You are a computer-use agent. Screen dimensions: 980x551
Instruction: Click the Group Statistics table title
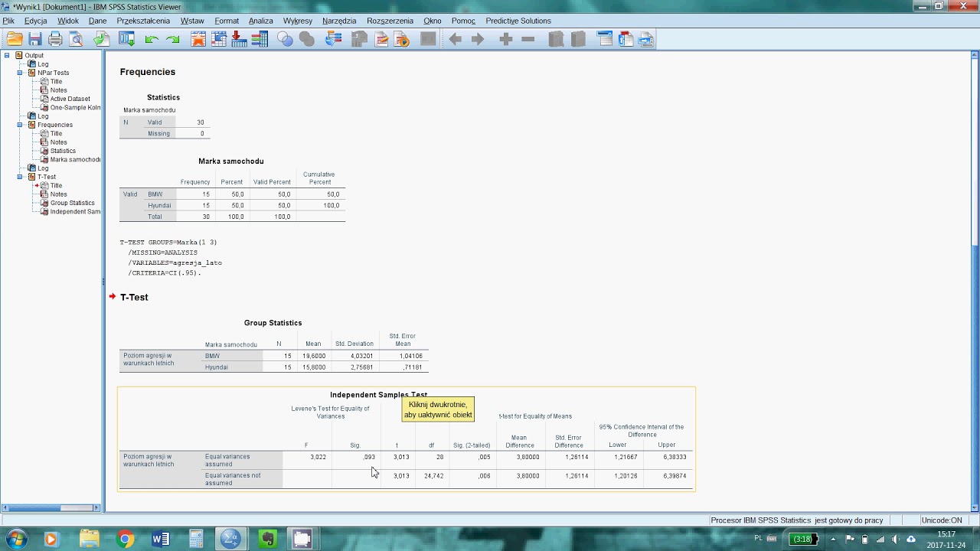tap(273, 323)
